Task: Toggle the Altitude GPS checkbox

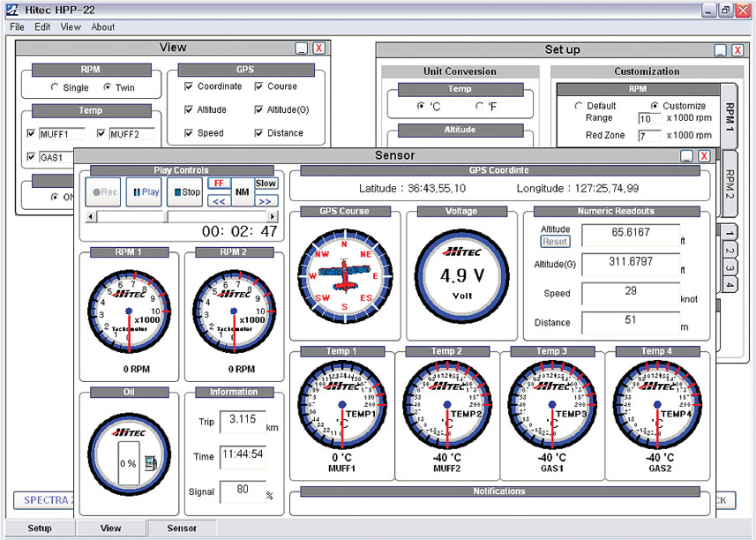Action: (189, 109)
